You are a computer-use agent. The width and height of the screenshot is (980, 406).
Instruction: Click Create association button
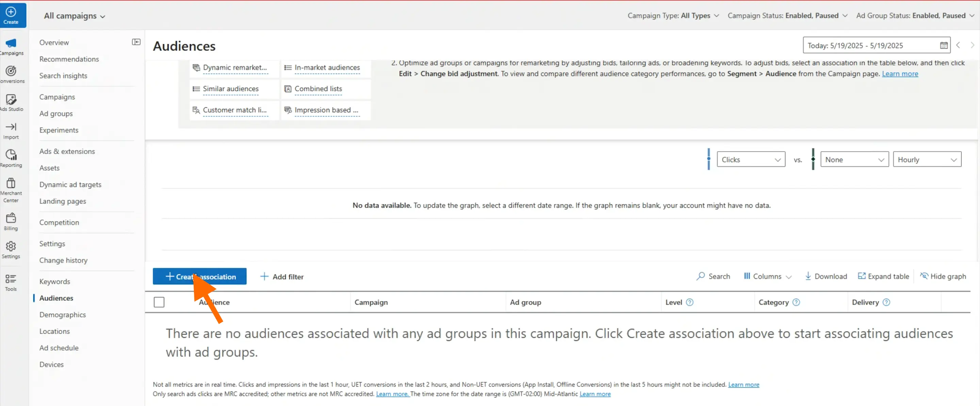(199, 276)
